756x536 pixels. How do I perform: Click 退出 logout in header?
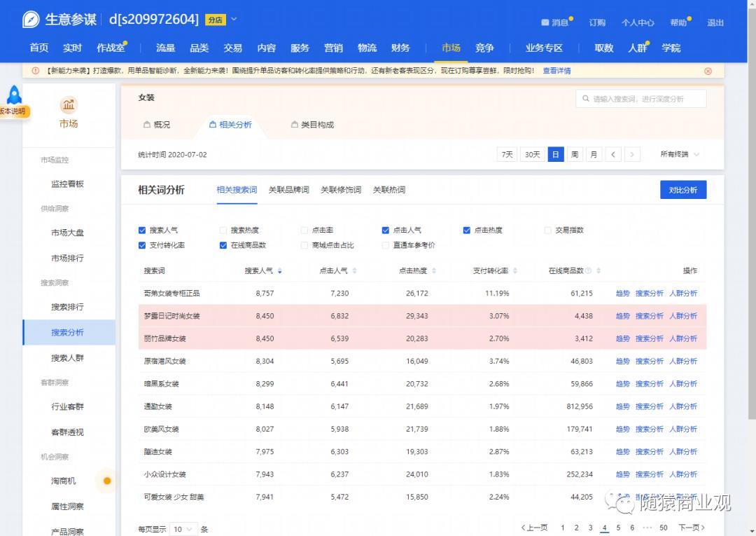[715, 22]
